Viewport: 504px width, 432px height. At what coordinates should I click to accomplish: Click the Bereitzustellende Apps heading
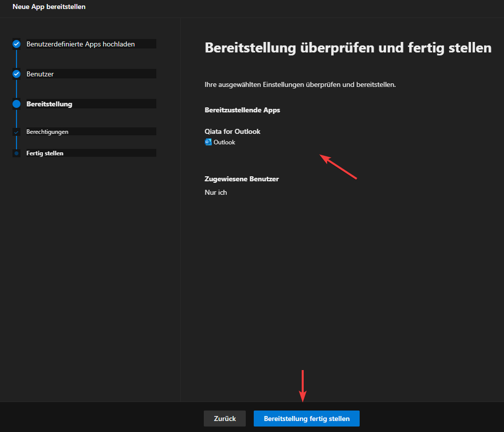pyautogui.click(x=242, y=110)
